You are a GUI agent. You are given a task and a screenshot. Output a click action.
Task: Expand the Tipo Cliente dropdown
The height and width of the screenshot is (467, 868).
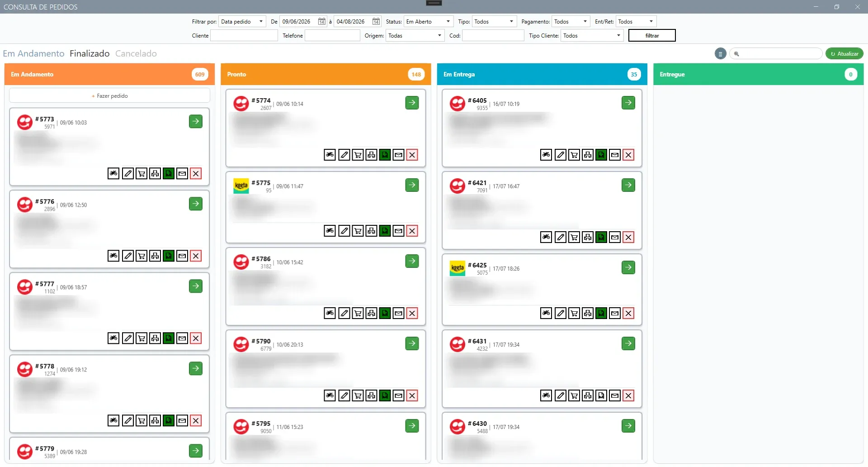point(592,36)
